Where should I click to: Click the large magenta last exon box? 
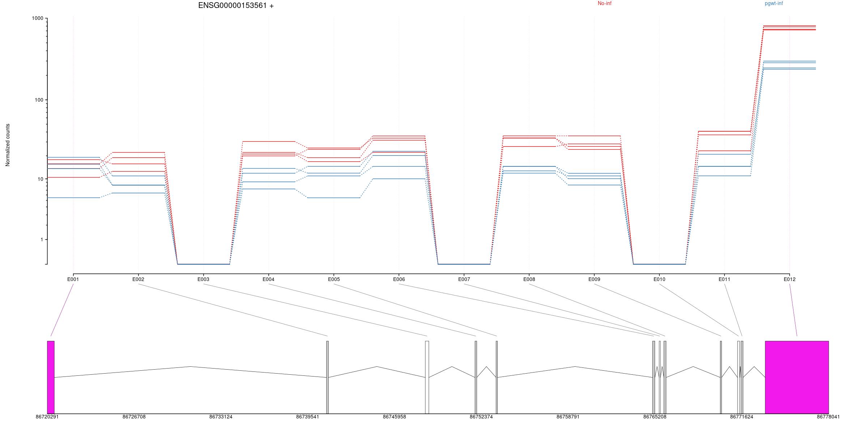pyautogui.click(x=797, y=377)
